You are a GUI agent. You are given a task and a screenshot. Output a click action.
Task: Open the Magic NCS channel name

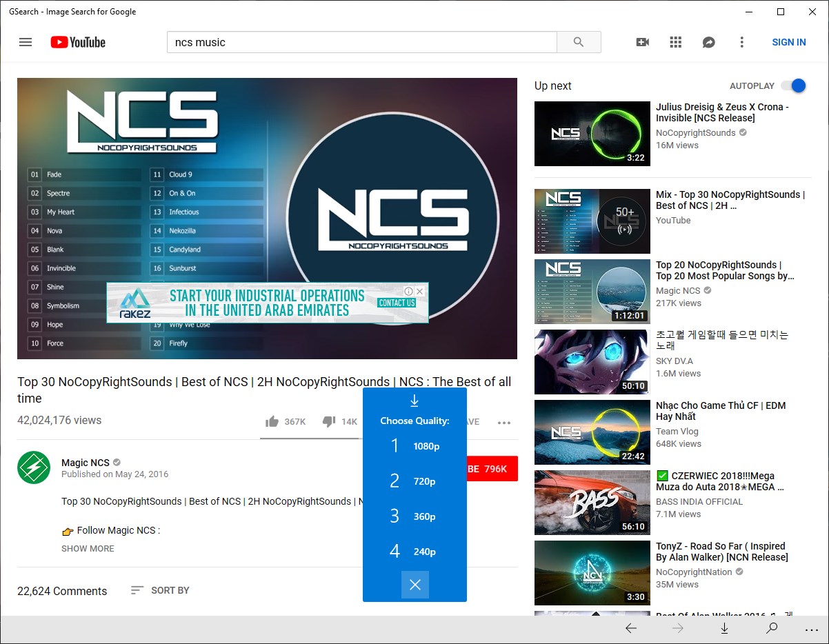pyautogui.click(x=86, y=463)
